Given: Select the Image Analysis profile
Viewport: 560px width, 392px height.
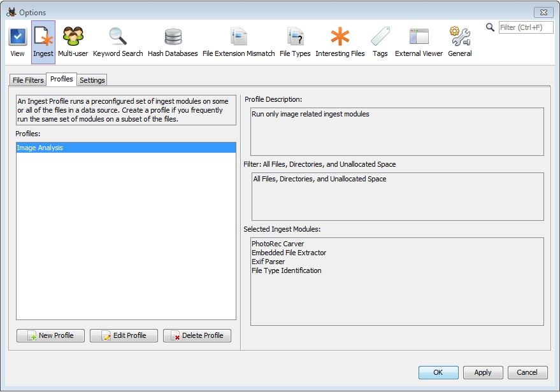Looking at the screenshot, I should coord(126,148).
